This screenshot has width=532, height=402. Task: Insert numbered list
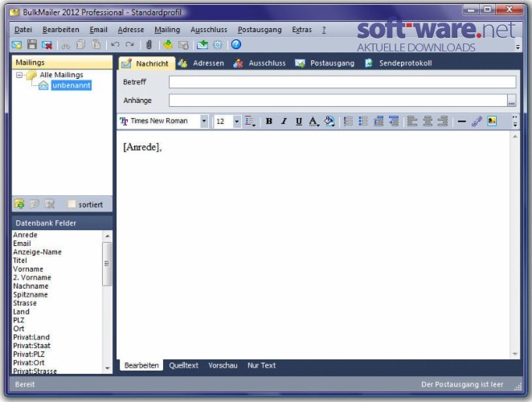point(348,121)
